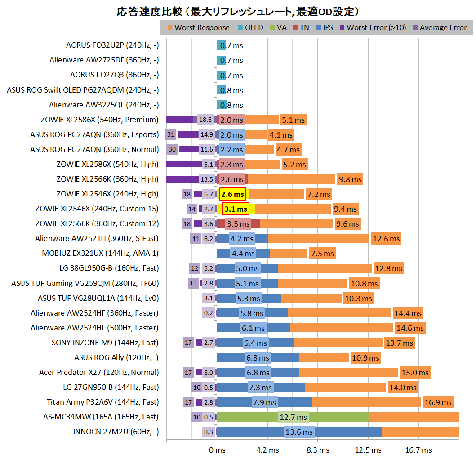Click the 13.6 ms value on the INNOCN bar
The image size is (476, 459).
coord(299,432)
